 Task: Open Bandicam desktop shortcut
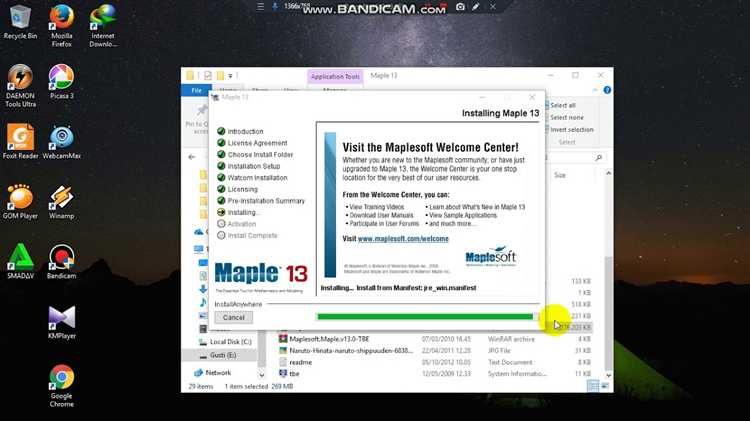[61, 262]
